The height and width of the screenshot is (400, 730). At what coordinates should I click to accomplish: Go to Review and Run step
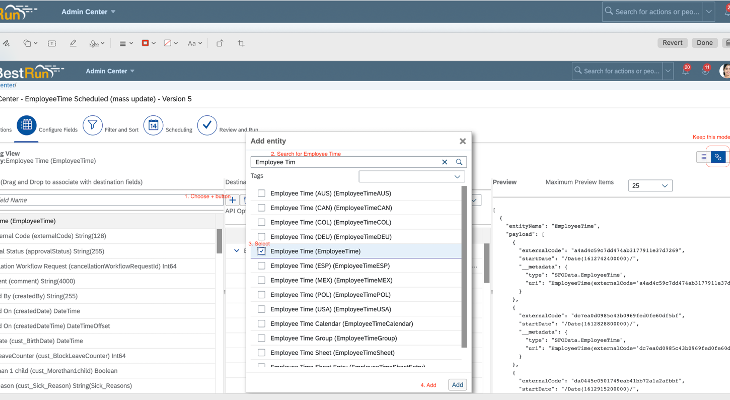point(207,125)
